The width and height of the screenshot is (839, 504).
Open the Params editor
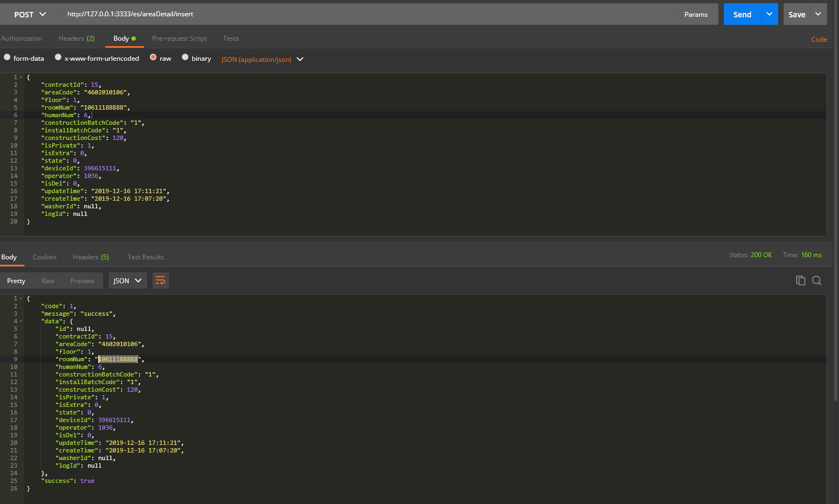(696, 14)
